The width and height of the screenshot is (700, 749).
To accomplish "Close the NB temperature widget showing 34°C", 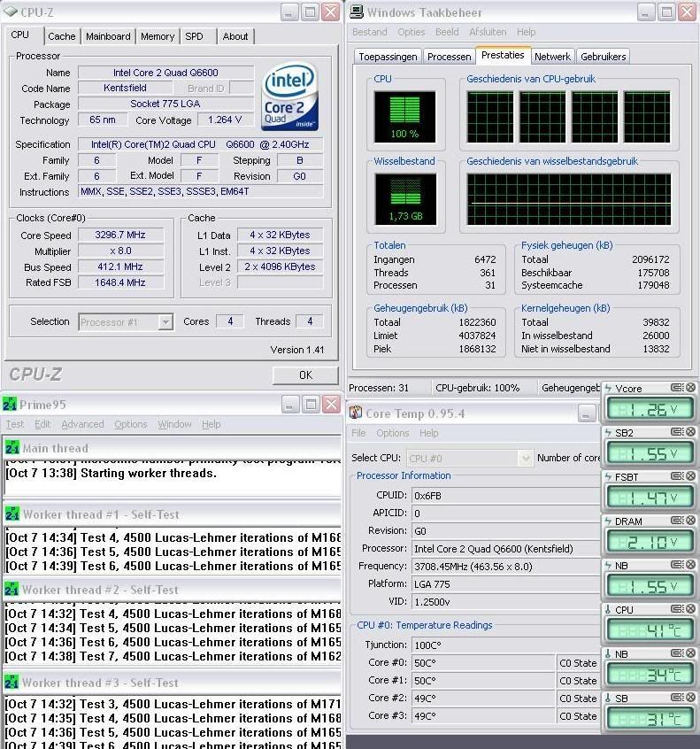I will point(690,653).
